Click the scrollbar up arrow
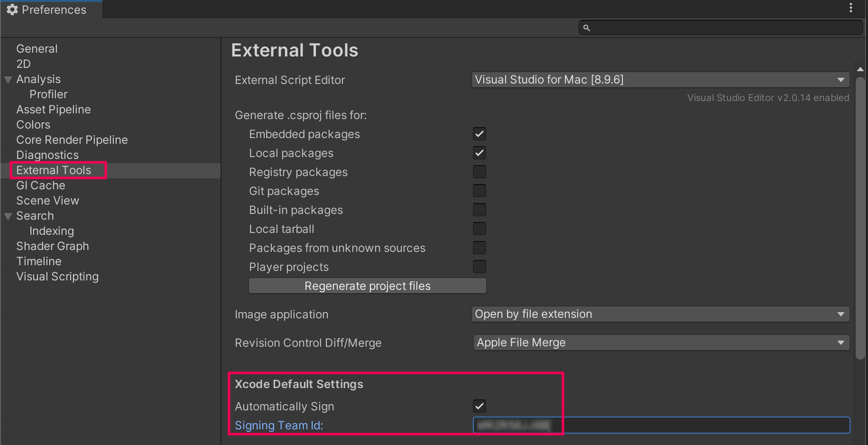 (x=860, y=69)
